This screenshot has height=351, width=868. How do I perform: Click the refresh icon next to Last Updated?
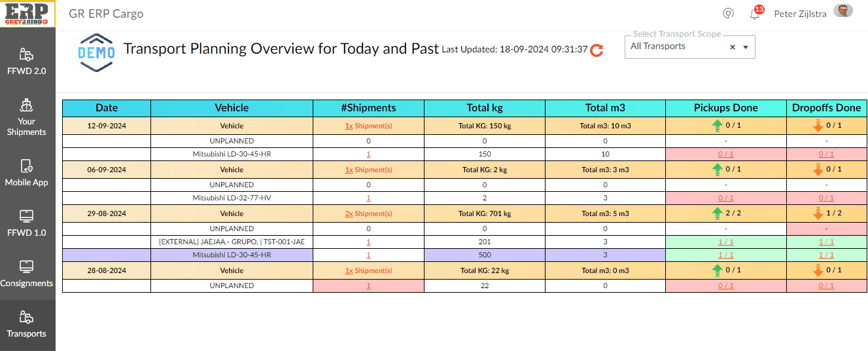pos(597,50)
